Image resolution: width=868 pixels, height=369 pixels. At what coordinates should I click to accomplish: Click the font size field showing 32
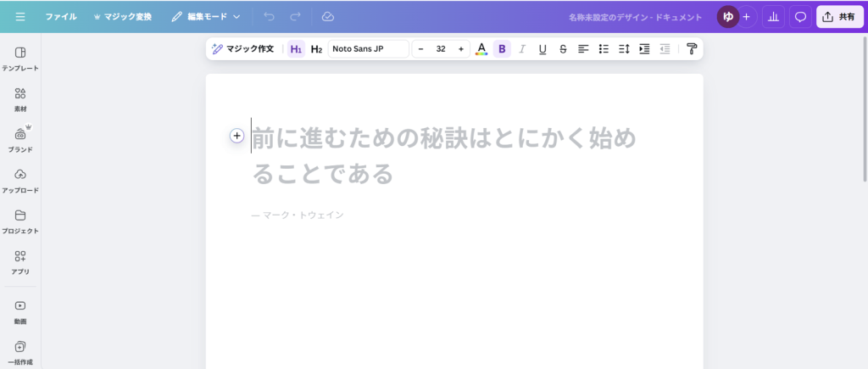441,49
